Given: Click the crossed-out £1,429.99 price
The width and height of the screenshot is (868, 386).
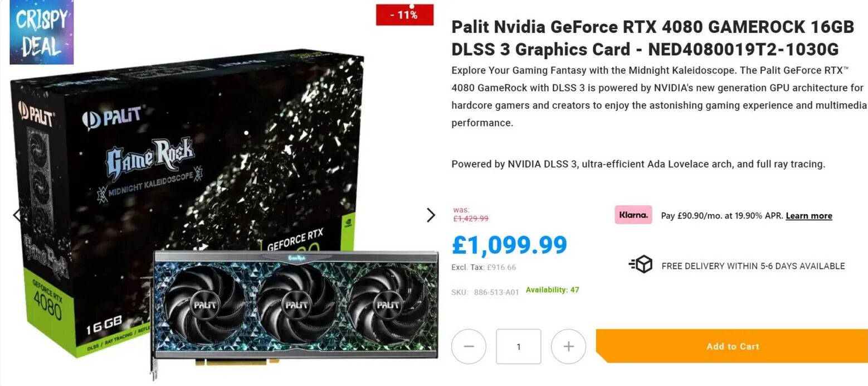Looking at the screenshot, I should tap(471, 219).
